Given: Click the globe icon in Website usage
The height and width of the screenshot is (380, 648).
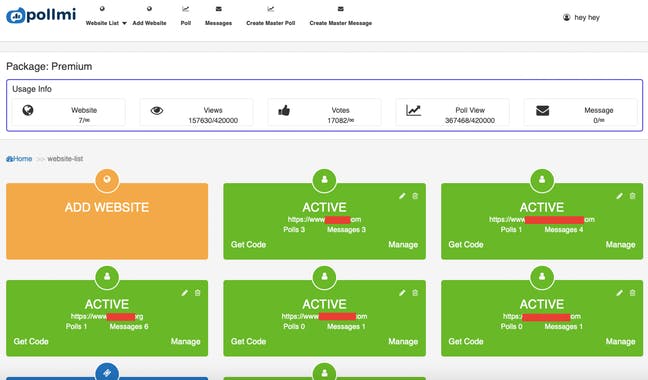Looking at the screenshot, I should click(x=28, y=110).
